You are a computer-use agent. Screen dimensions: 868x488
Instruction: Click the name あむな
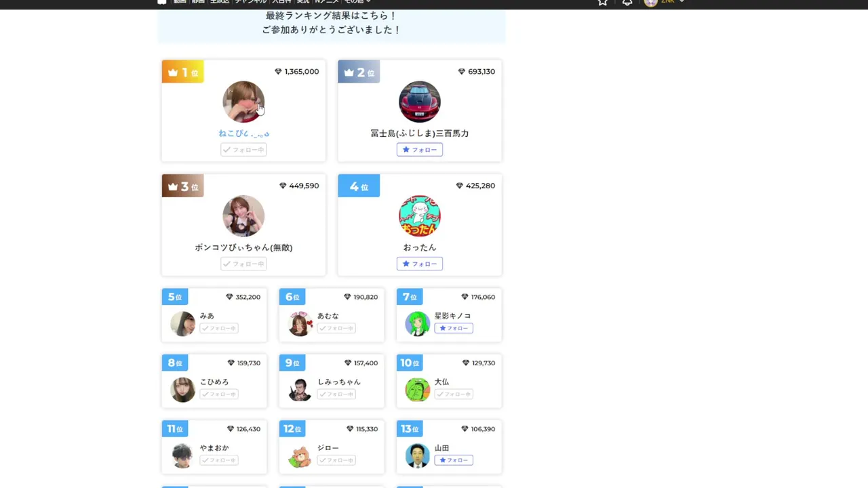click(x=328, y=316)
